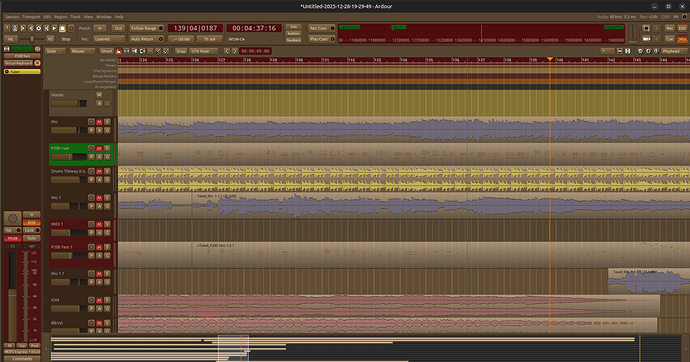This screenshot has height=362, width=690.
Task: Unmute the P200 Yam track
Action: pos(99,148)
